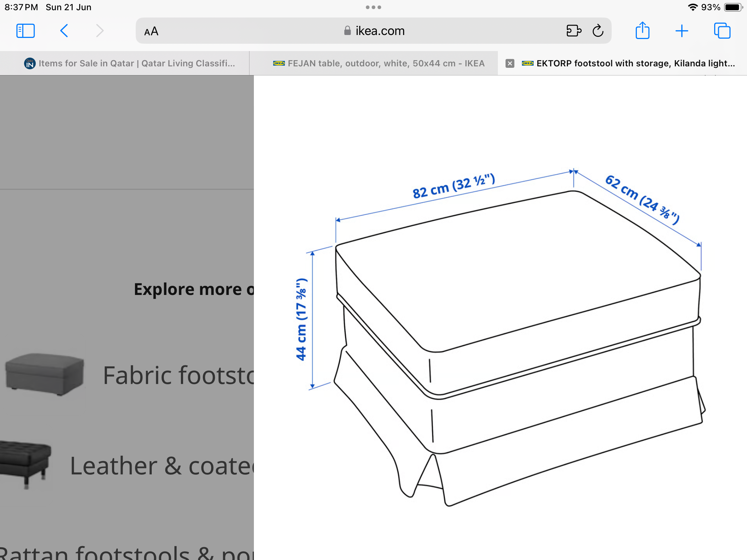Viewport: 747px width, 560px height.
Task: Tap the battery status indicator
Action: (x=733, y=7)
